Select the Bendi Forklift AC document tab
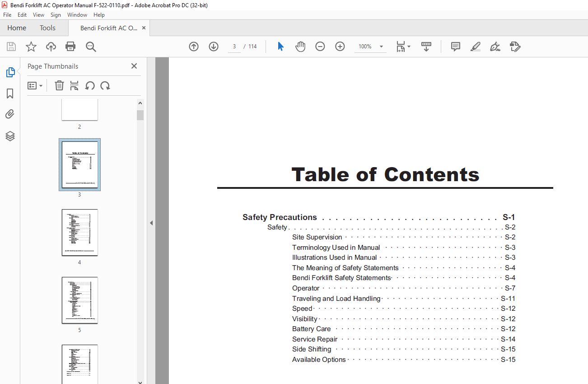This screenshot has height=384, width=588. [109, 28]
